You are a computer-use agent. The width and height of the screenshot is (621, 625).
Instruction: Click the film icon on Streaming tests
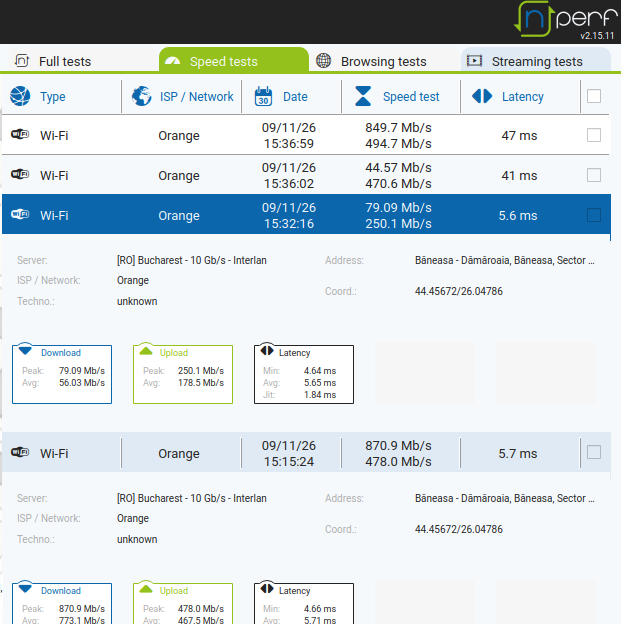[474, 61]
